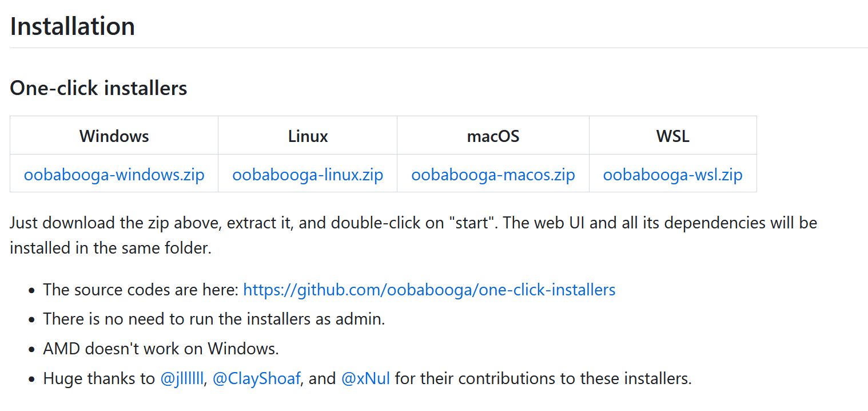Viewport: 868px width, 411px height.
Task: Click the macOS column header
Action: click(x=493, y=136)
